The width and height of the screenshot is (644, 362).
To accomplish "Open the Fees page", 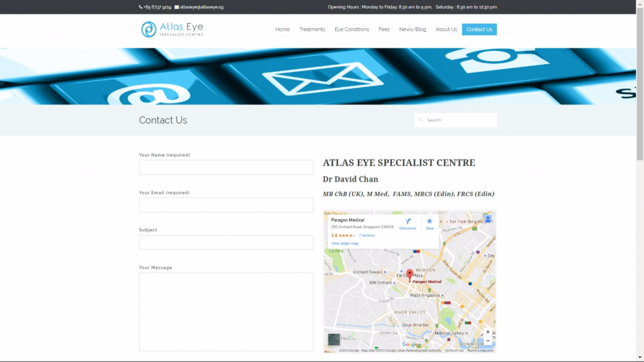I will [x=384, y=30].
